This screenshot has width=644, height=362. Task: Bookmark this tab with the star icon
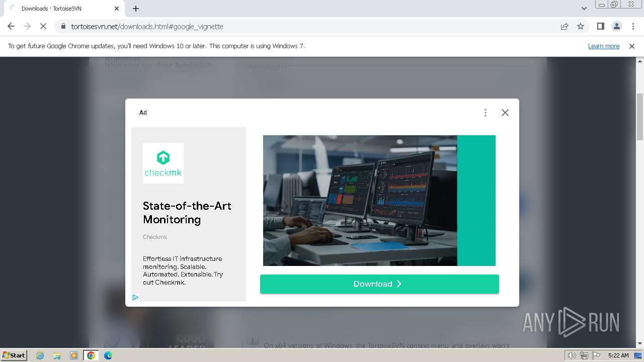581,26
